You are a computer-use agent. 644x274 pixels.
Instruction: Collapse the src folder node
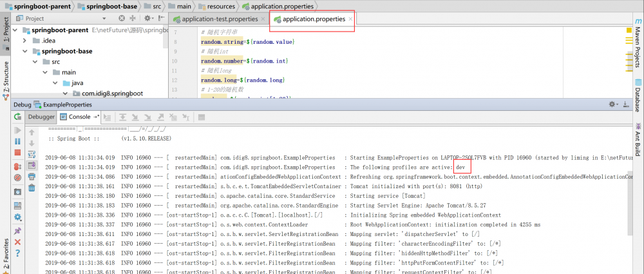[x=35, y=62]
